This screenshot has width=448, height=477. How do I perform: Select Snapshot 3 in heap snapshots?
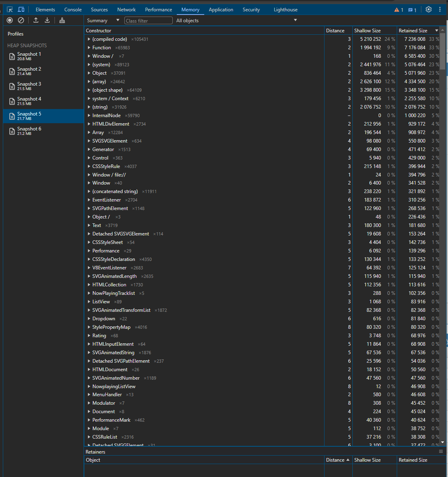click(29, 86)
